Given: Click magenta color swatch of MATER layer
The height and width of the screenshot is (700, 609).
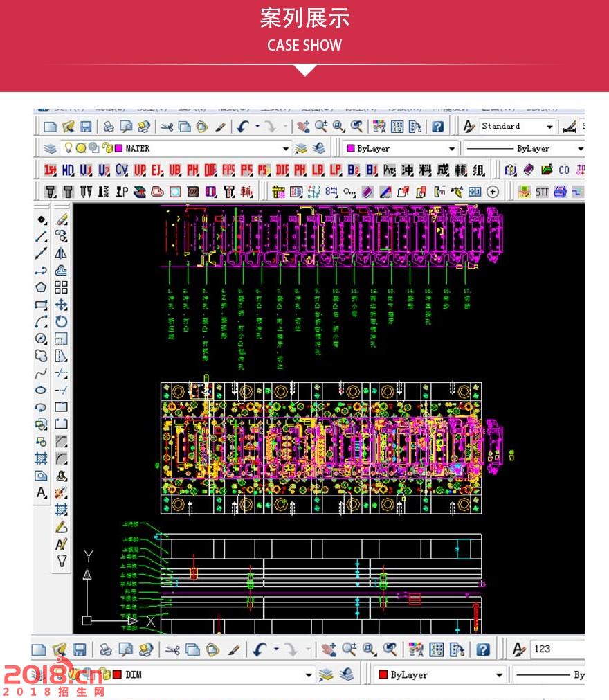Looking at the screenshot, I should [x=118, y=148].
